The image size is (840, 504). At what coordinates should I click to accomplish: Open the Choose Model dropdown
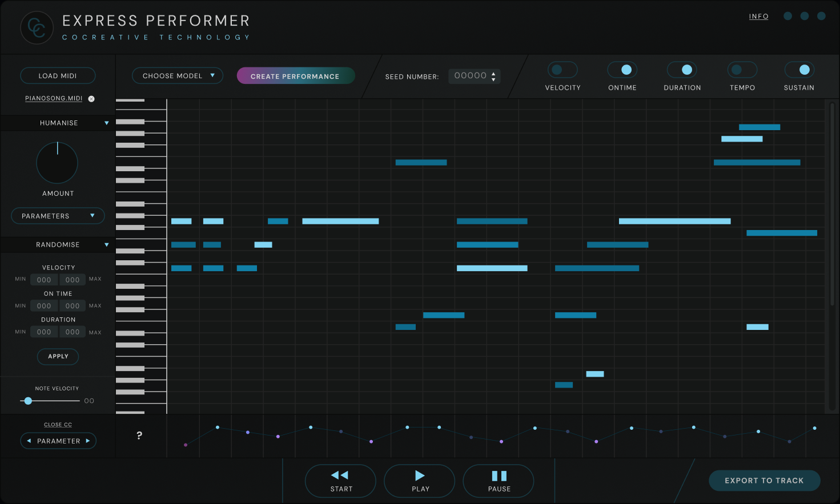click(x=178, y=75)
